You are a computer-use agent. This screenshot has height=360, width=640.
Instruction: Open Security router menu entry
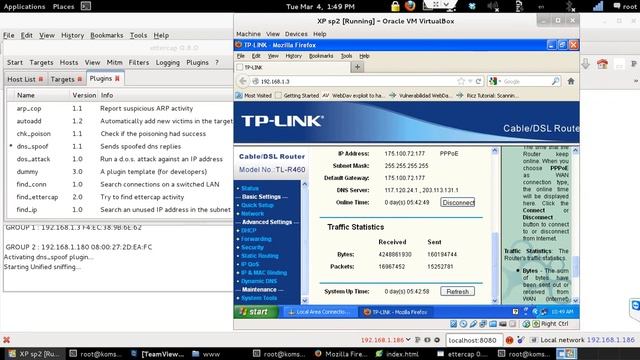click(252, 247)
